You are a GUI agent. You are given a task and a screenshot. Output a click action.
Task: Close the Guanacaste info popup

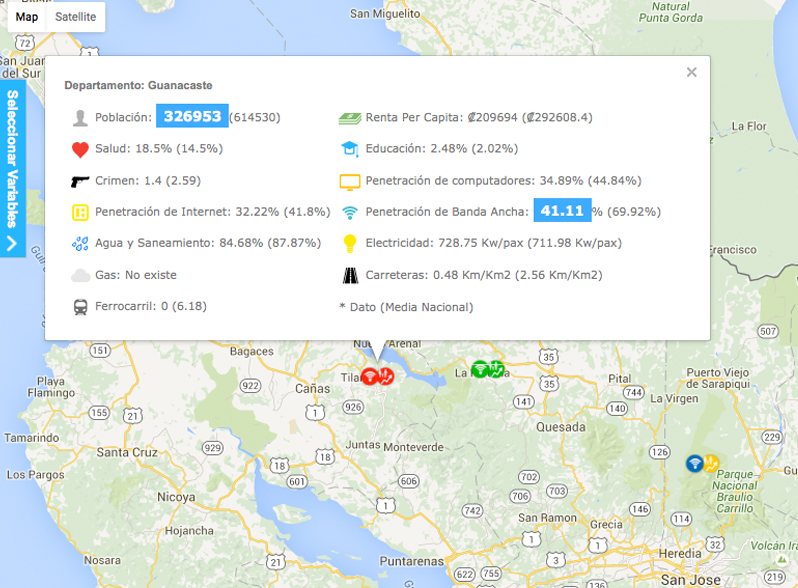click(x=691, y=72)
